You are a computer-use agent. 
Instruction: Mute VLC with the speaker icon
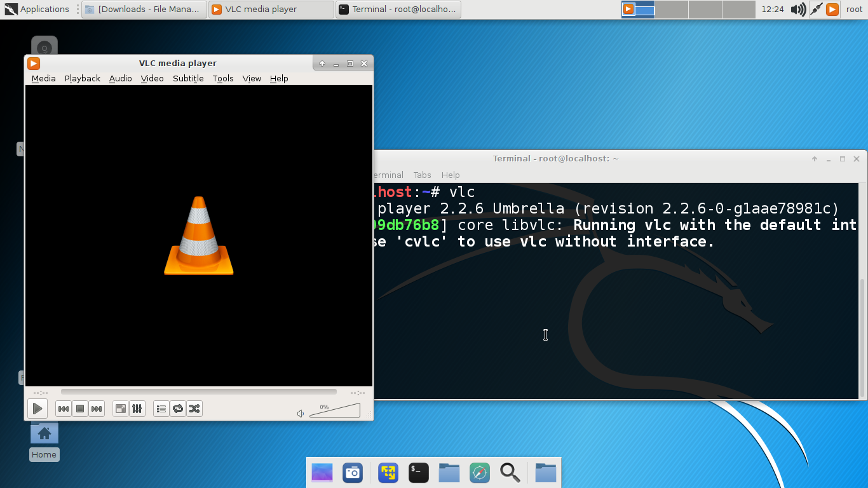coord(299,413)
